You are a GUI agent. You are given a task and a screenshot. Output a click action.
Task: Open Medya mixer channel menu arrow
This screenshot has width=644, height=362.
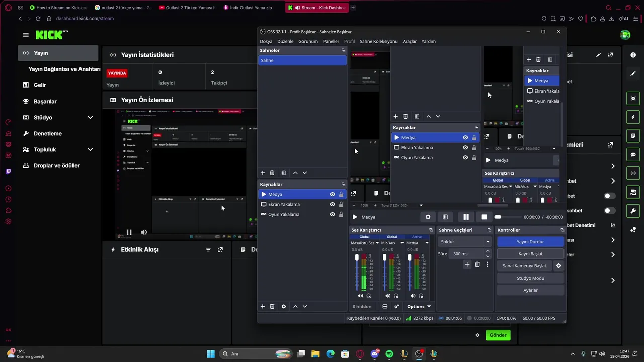tap(427, 243)
